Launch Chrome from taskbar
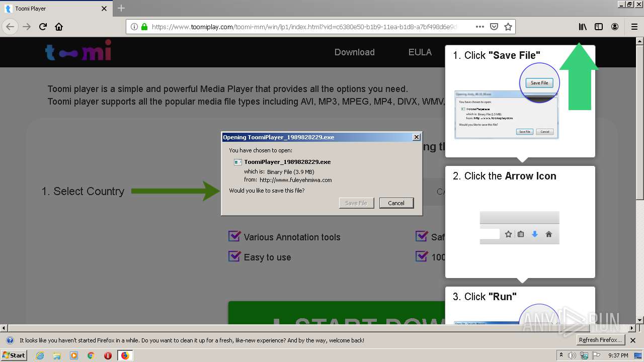This screenshot has height=362, width=644. [91, 355]
